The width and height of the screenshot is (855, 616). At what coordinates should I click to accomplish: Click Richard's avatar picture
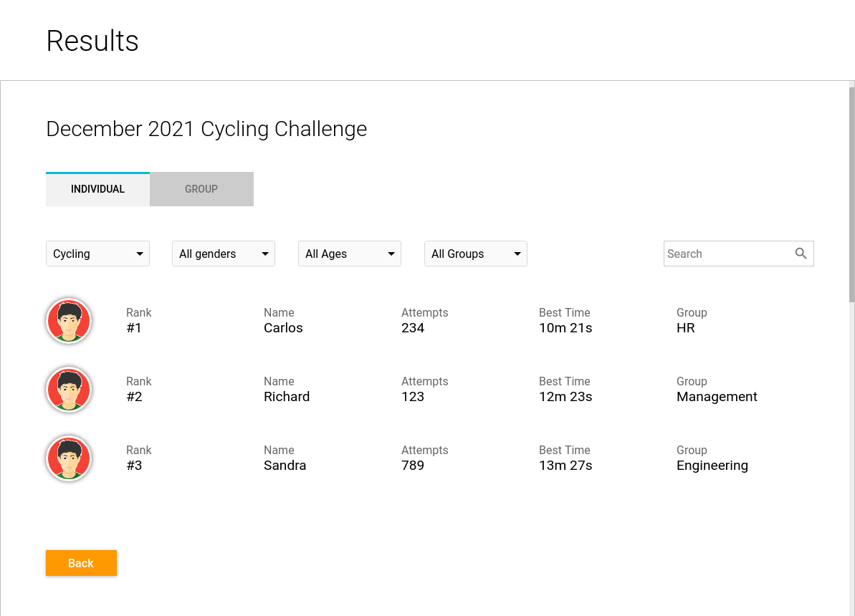click(x=69, y=390)
